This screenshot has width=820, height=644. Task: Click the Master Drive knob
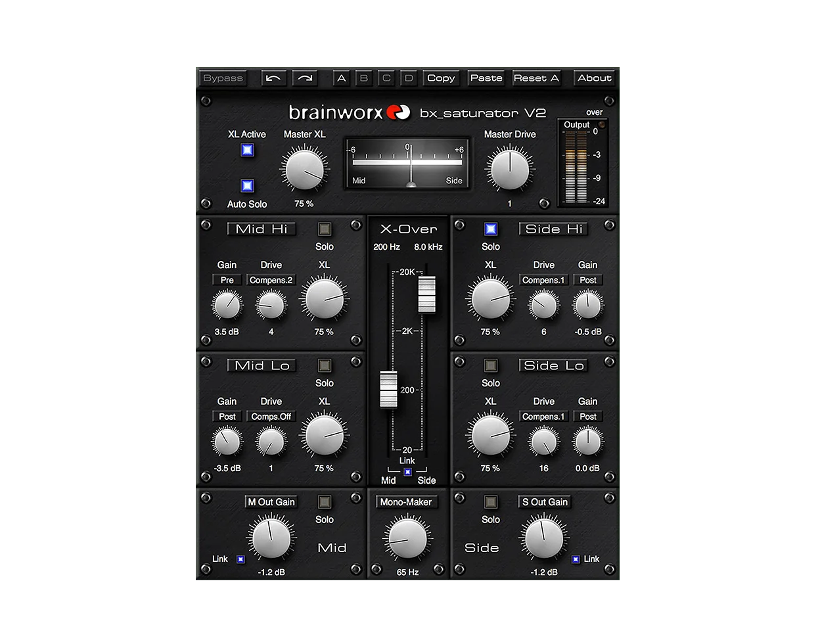[x=509, y=169]
